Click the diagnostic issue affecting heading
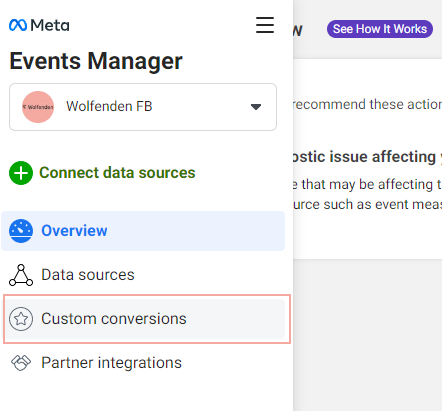442x411 pixels. coord(367,157)
